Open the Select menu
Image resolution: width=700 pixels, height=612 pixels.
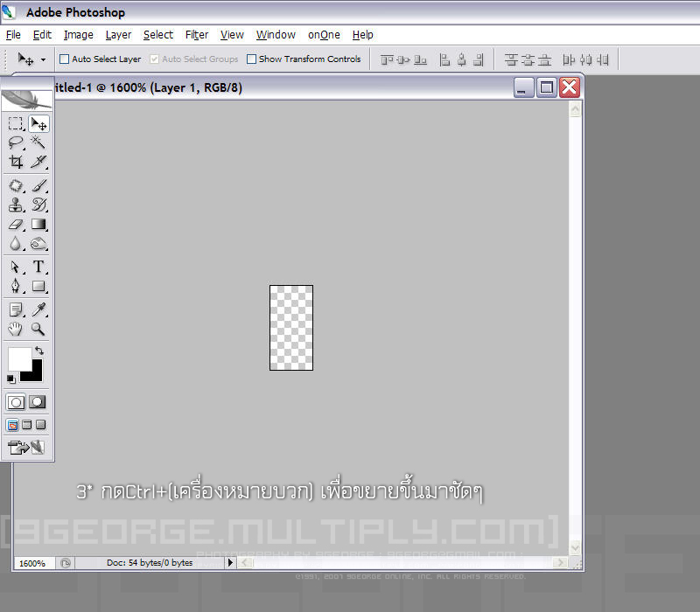coord(158,35)
